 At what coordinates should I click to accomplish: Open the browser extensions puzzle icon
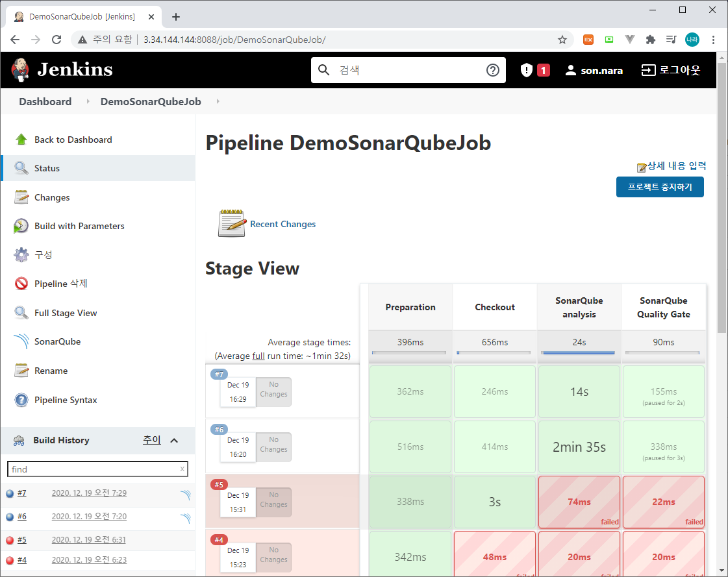(651, 40)
